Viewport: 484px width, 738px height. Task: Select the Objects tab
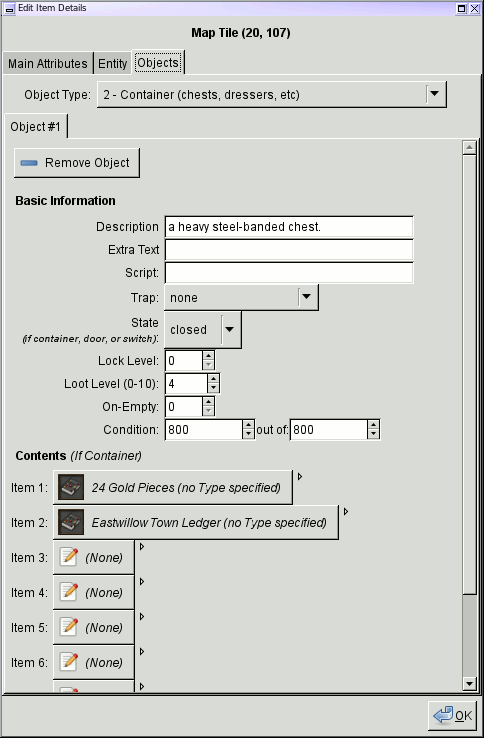pyautogui.click(x=158, y=63)
